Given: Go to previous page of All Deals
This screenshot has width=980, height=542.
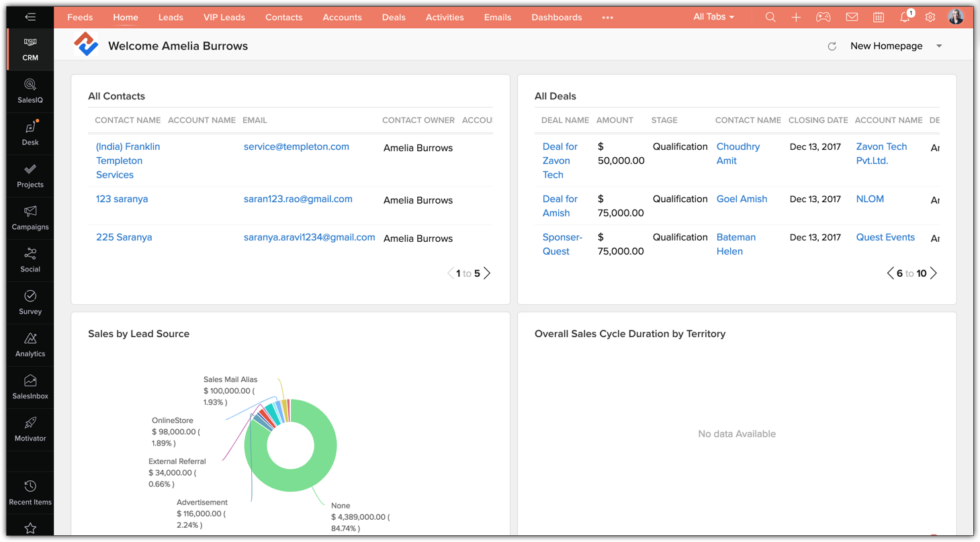Looking at the screenshot, I should click(x=890, y=273).
